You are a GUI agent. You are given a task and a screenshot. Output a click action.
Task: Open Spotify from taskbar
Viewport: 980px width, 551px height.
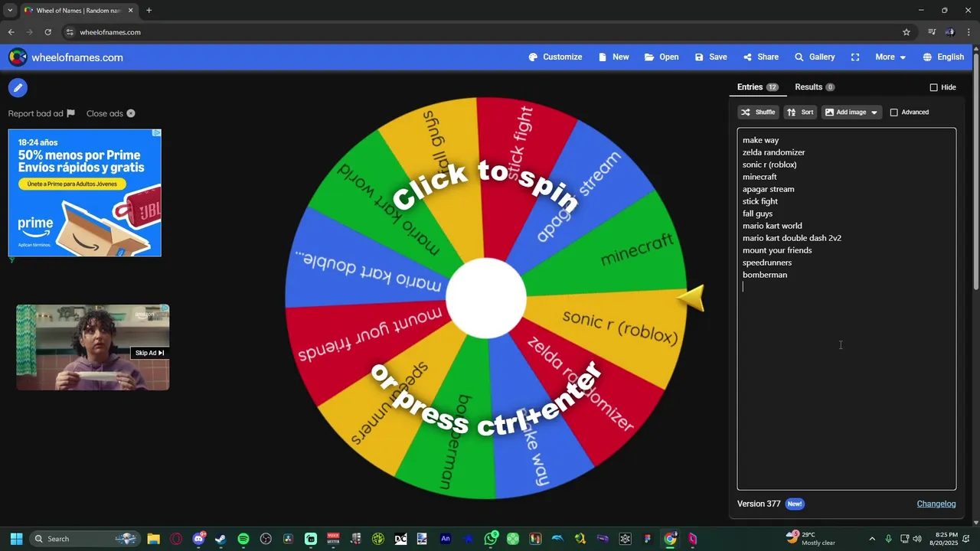[x=243, y=539]
